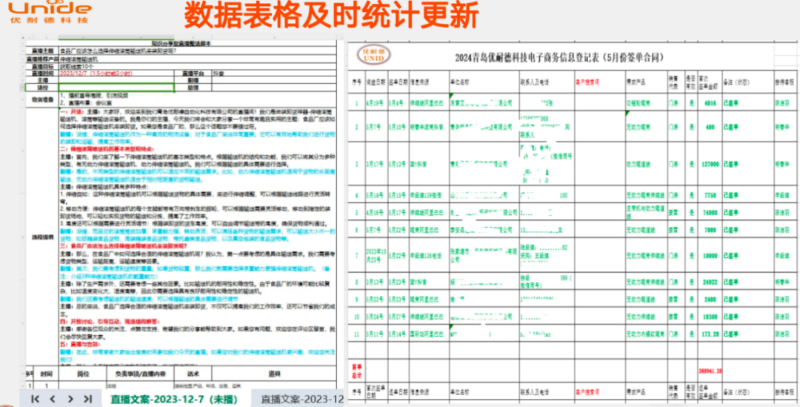Image resolution: width=800 pixels, height=407 pixels.
Task: Select title 2024青岛优耐德科技电子商务信息登记表
Action: (559, 58)
